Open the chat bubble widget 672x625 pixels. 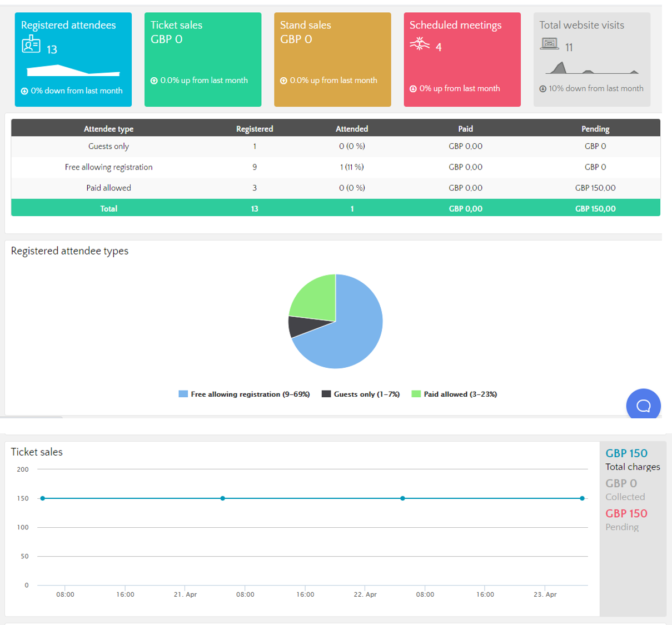point(643,406)
